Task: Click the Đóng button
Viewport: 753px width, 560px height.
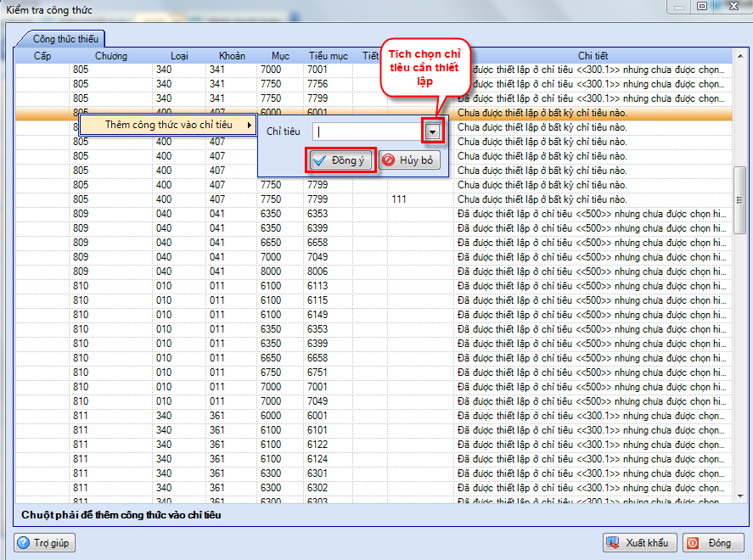Action: [x=713, y=543]
